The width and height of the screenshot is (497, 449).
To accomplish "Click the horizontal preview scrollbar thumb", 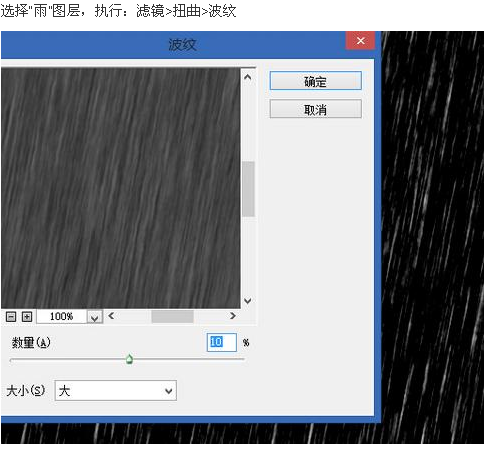I will [172, 316].
